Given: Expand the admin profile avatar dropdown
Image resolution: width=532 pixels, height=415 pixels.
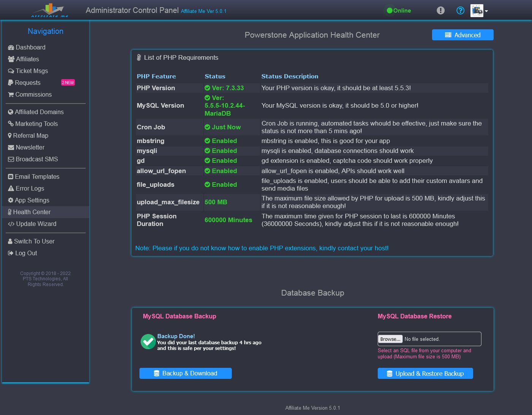Looking at the screenshot, I should [479, 11].
